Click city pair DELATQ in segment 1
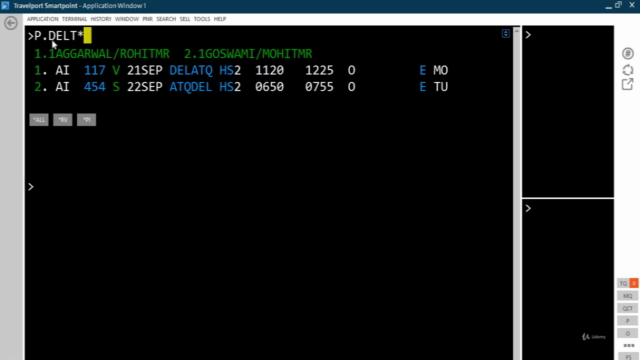Screen dimensions: 640x360 point(191,70)
